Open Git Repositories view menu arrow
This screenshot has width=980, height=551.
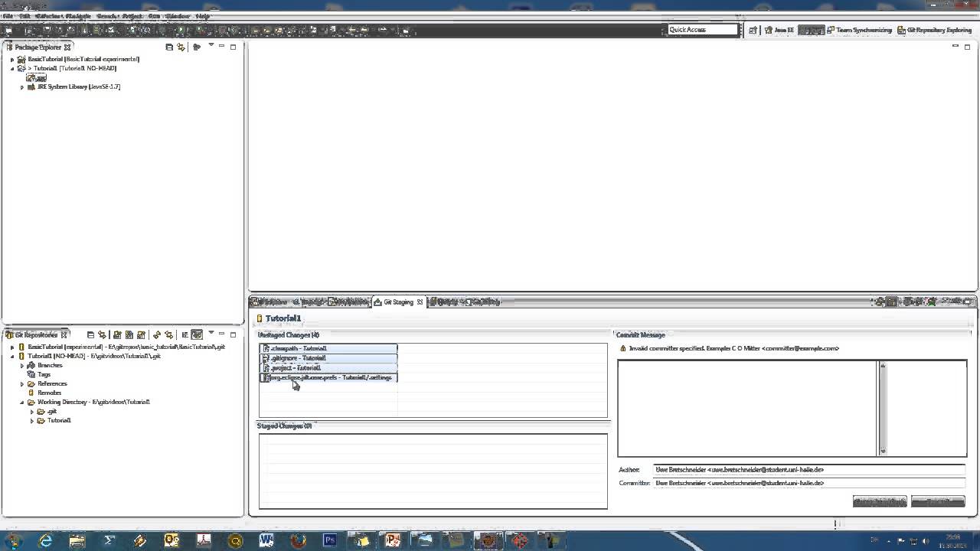pyautogui.click(x=211, y=334)
